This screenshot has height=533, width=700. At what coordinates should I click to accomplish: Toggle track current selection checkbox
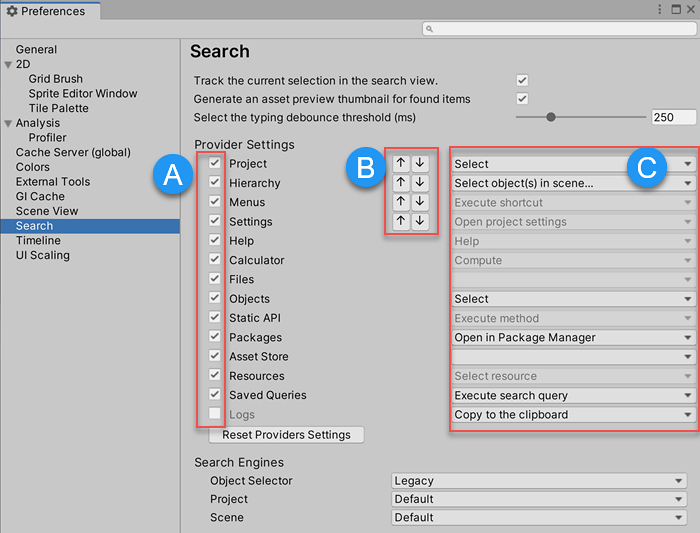[522, 80]
